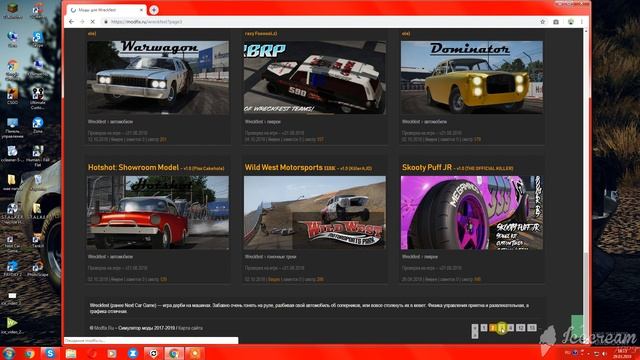Screen dimensions: 640x360
Task: Open the CSGO desktop shortcut
Action: pos(13,96)
